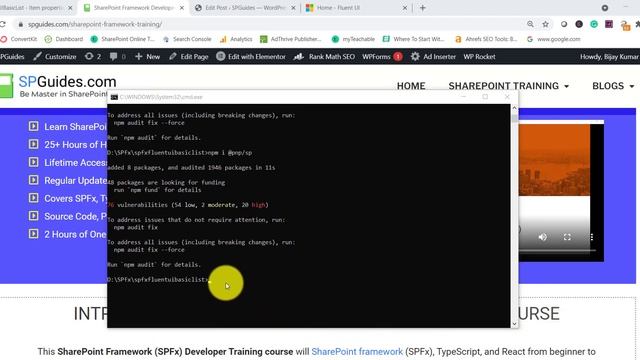Click the Source Code bullet icon
640x360 pixels.
33,216
